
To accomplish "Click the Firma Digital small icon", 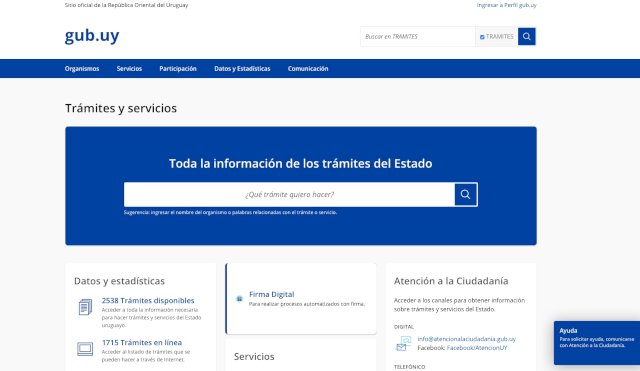I will [240, 299].
